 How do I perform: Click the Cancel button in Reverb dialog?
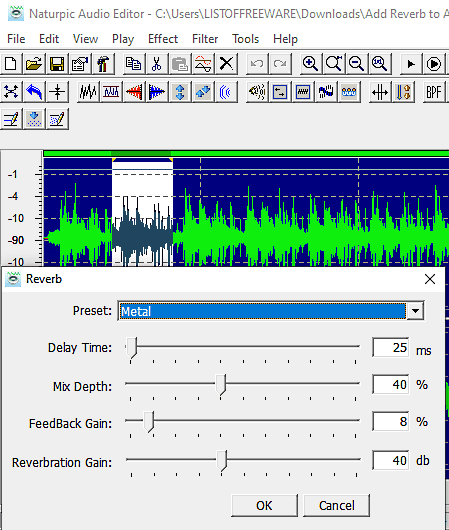pos(337,506)
